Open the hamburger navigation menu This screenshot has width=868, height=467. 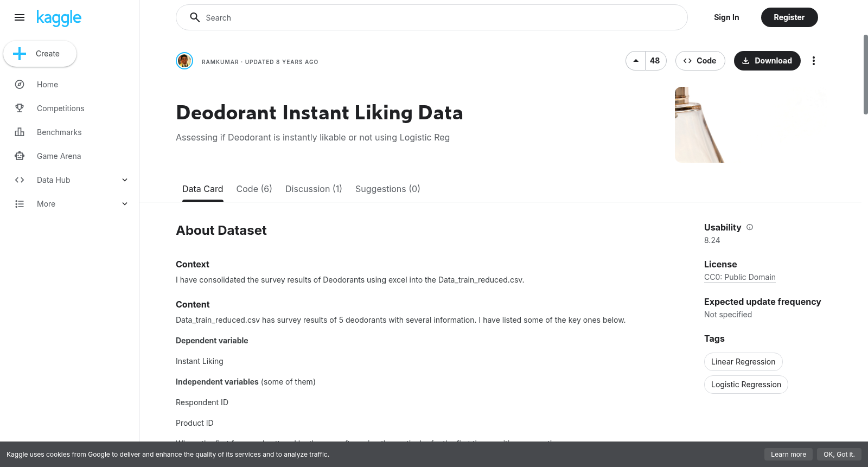(20, 17)
